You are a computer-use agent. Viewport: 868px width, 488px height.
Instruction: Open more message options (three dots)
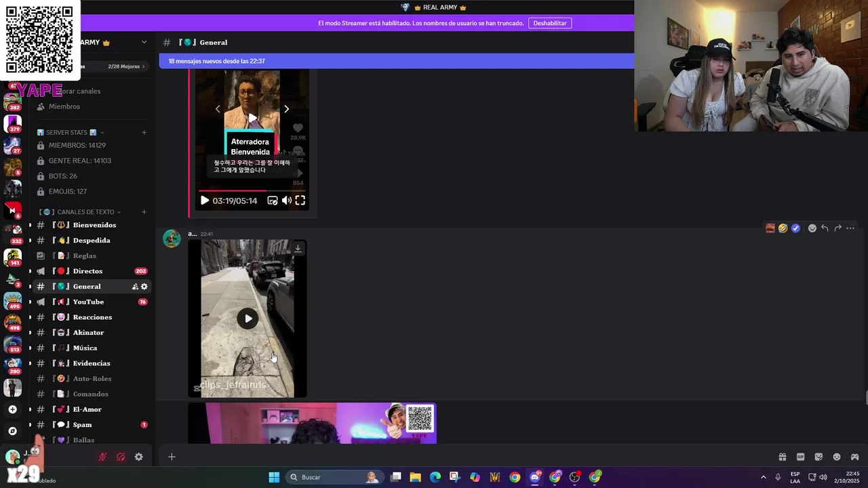pos(850,228)
